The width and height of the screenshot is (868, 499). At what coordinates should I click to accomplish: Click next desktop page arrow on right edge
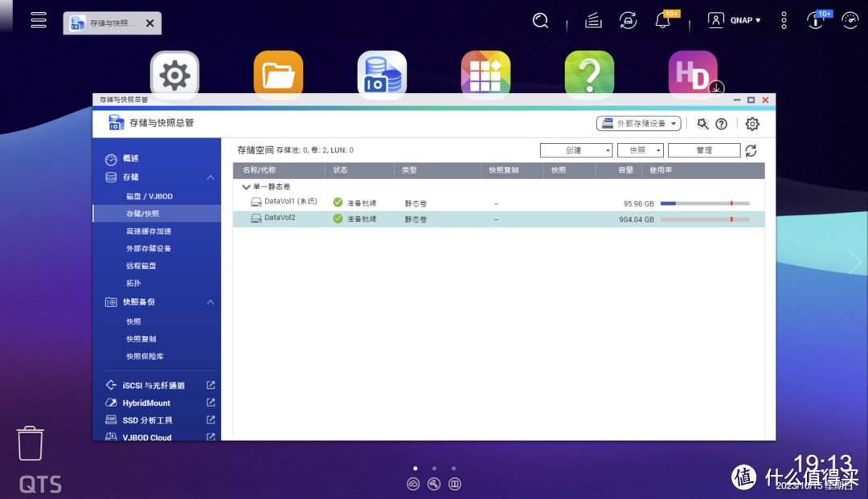(855, 262)
